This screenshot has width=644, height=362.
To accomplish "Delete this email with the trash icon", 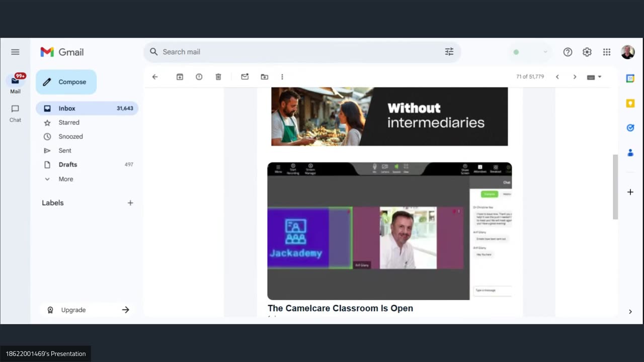I will [x=218, y=77].
